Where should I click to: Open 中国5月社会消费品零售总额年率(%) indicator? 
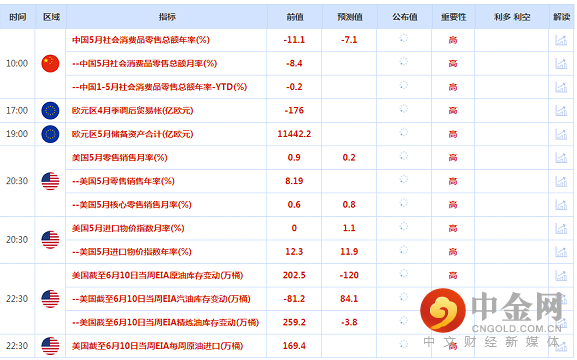141,40
